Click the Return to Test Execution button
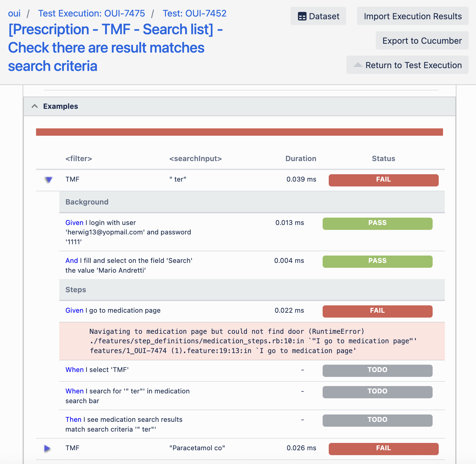Image resolution: width=476 pixels, height=464 pixels. pyautogui.click(x=413, y=65)
